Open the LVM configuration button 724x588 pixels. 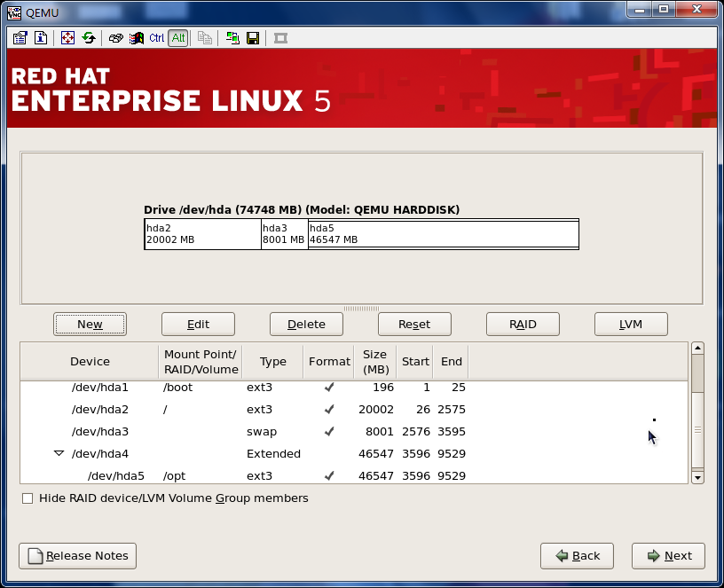coord(631,325)
